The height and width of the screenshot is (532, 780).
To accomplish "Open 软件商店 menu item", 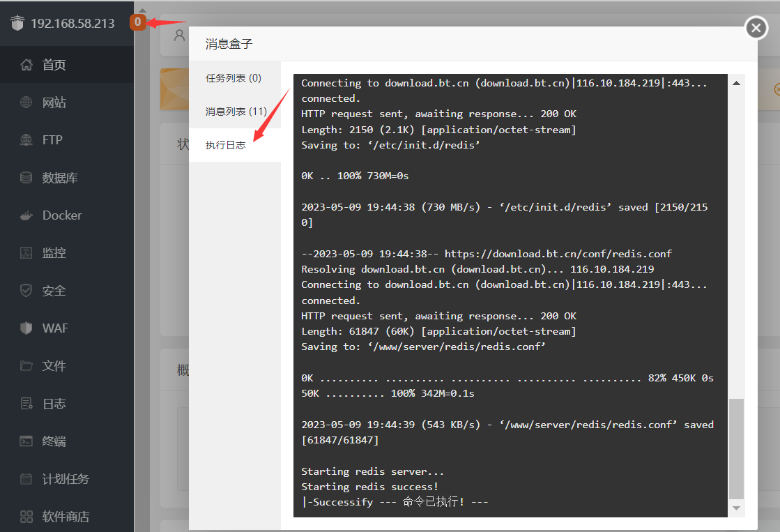I will click(x=67, y=517).
